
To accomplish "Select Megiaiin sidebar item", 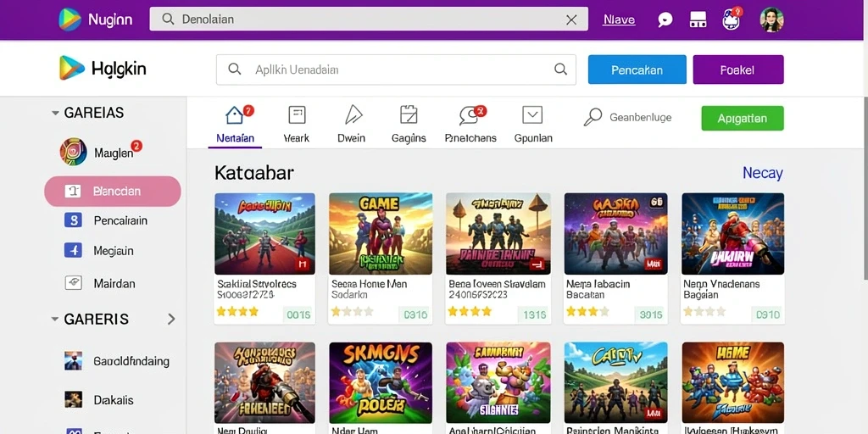I will 98,251.
